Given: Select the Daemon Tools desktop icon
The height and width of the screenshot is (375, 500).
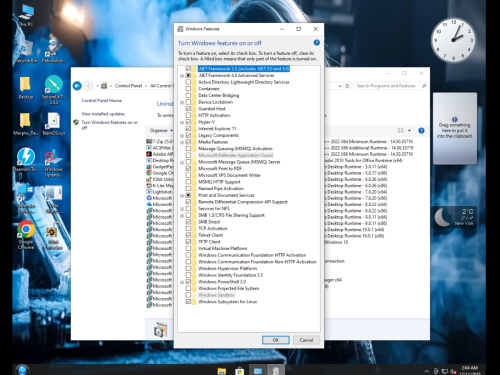Looking at the screenshot, I should pos(26,159).
